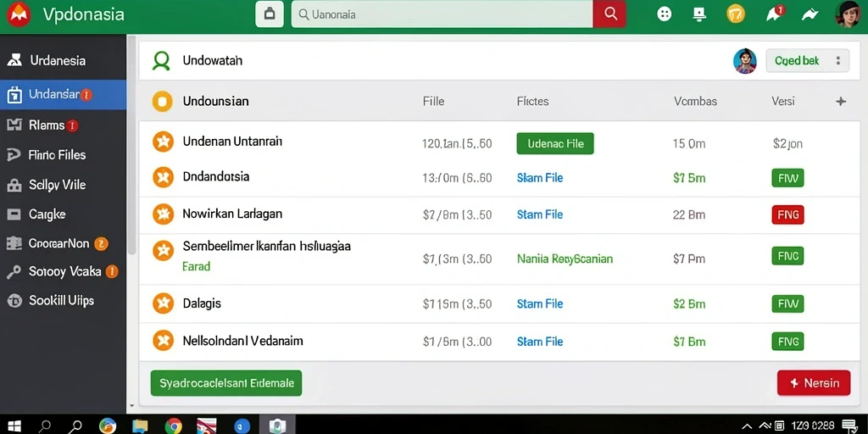Screen dimensions: 868x434
Task: Click the green Udenac File button
Action: pyautogui.click(x=555, y=143)
